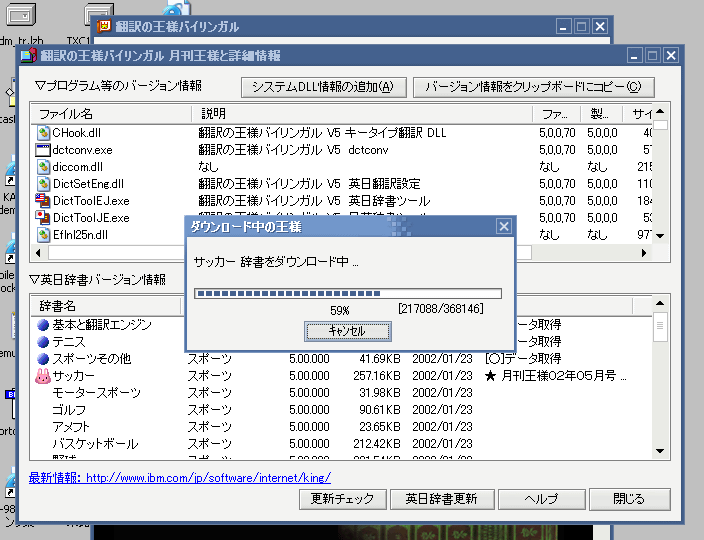Select the pink rabbit icon beside サッカー
704x540 pixels.
coord(43,376)
